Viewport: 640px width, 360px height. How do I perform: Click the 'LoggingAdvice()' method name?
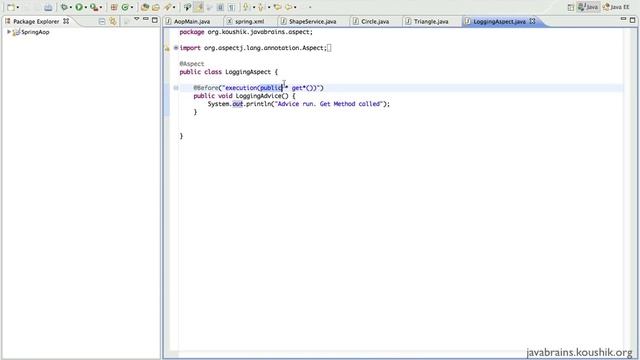(262, 96)
